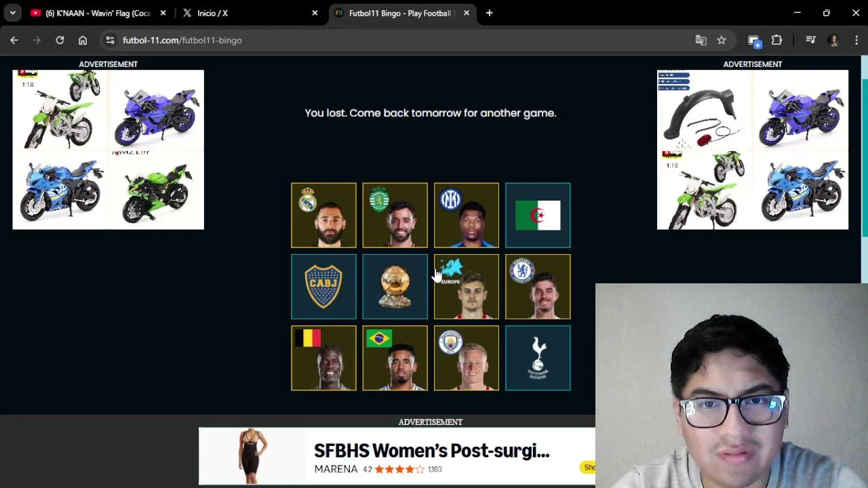Open the media control icon
868x488 pixels.
[810, 40]
